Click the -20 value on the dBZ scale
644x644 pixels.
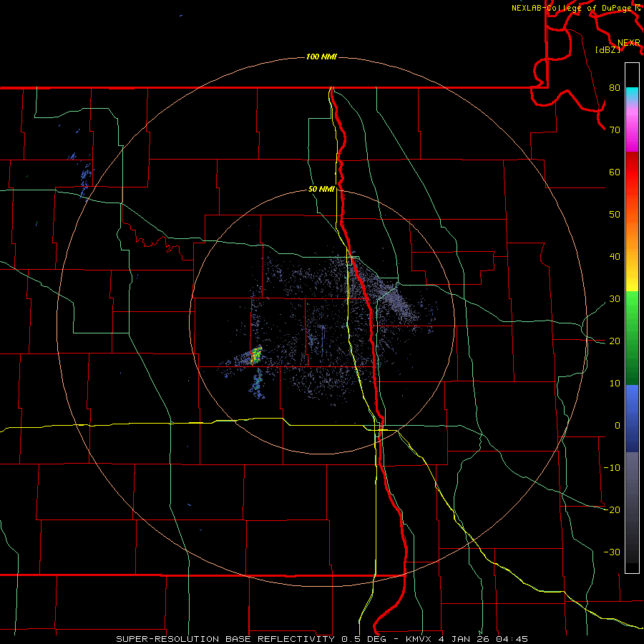coord(612,509)
